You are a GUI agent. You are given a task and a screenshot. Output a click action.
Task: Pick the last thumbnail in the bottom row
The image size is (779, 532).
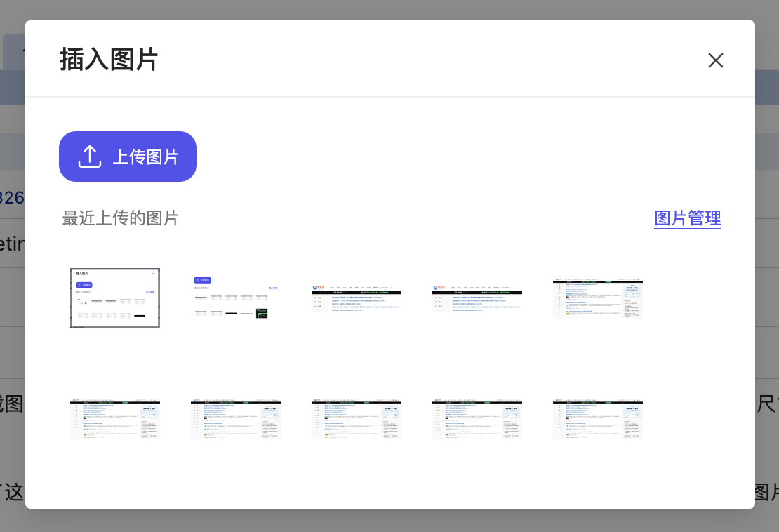click(598, 420)
